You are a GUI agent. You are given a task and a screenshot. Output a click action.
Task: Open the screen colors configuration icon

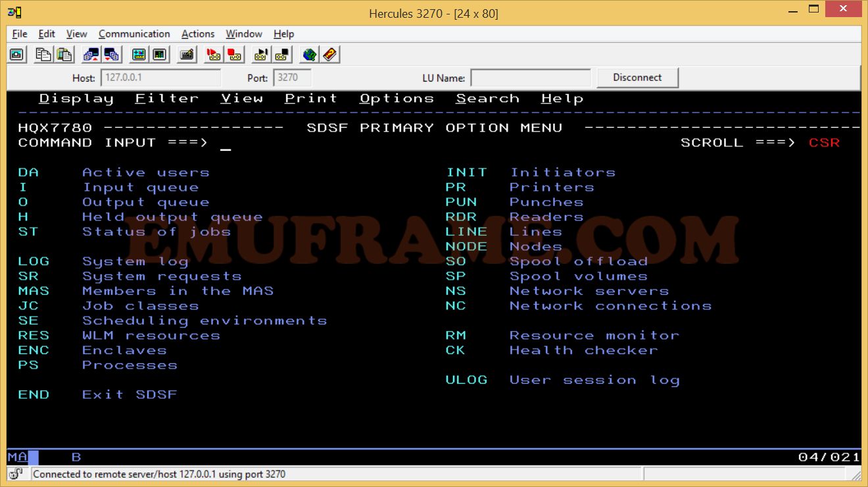pyautogui.click(x=159, y=54)
